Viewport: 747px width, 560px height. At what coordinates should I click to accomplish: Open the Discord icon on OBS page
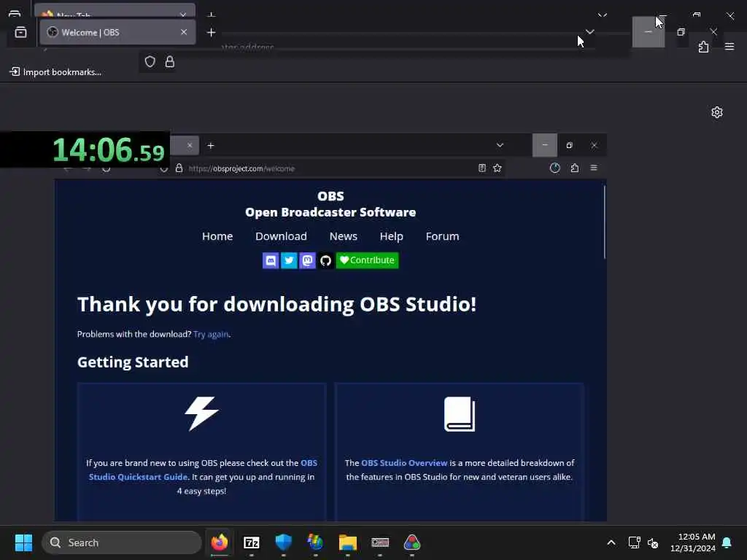pos(271,260)
